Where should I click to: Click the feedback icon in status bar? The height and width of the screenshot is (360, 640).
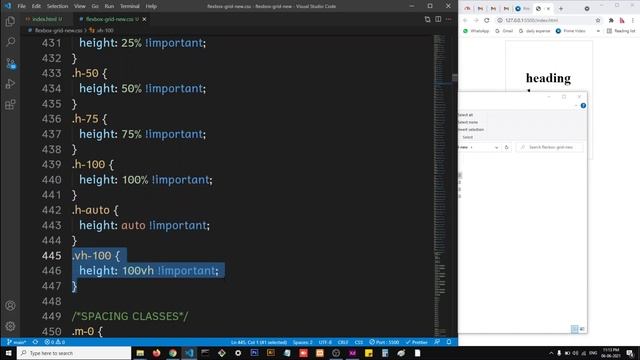click(437, 342)
